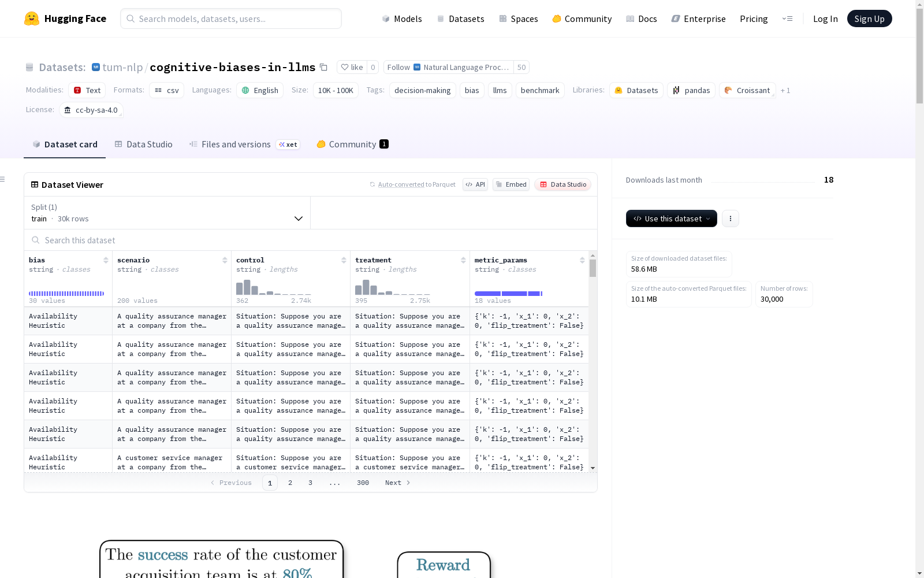Viewport: 924px width, 578px height.
Task: Open the Enterprise page
Action: click(x=699, y=18)
